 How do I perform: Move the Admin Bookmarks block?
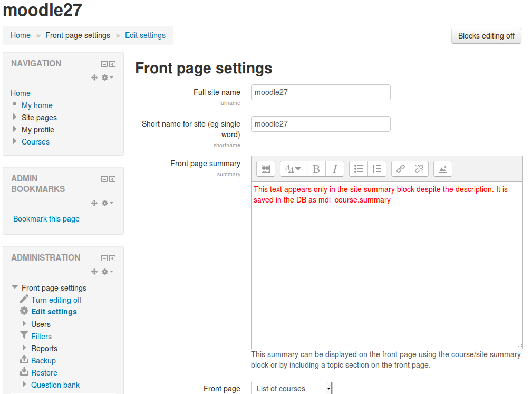pos(94,203)
